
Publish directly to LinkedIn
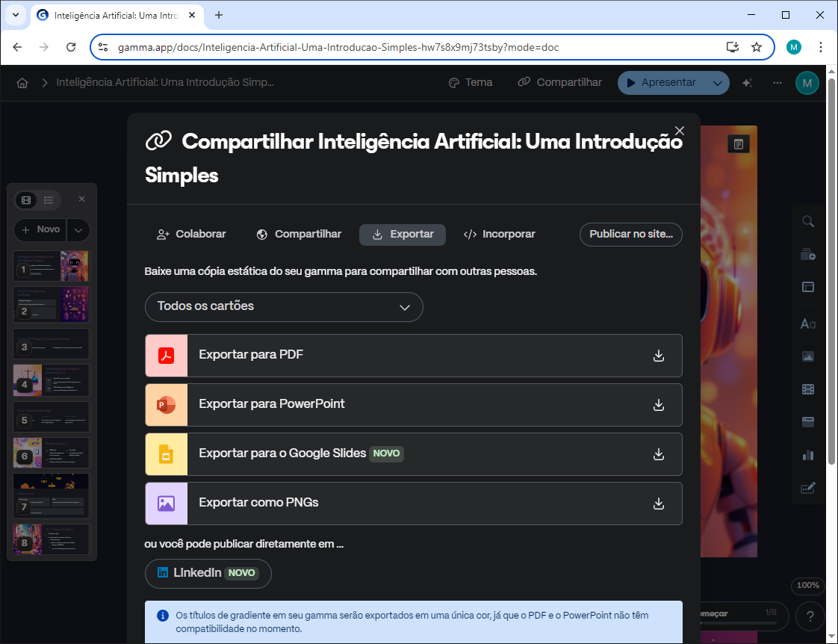208,573
